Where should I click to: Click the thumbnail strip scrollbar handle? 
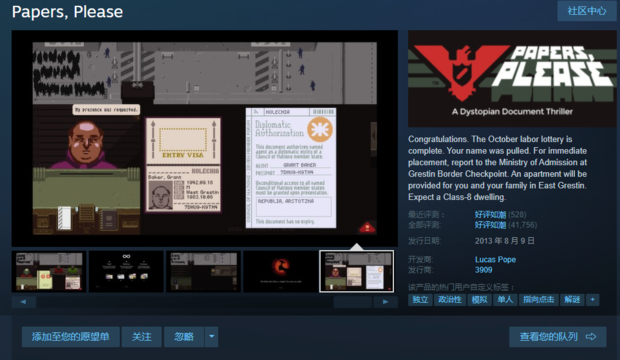(352, 302)
